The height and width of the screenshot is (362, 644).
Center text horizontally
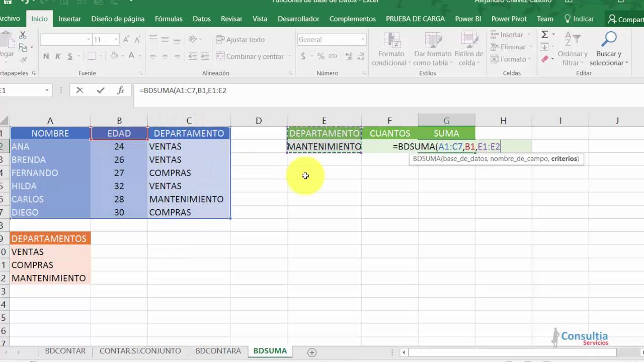pyautogui.click(x=165, y=56)
